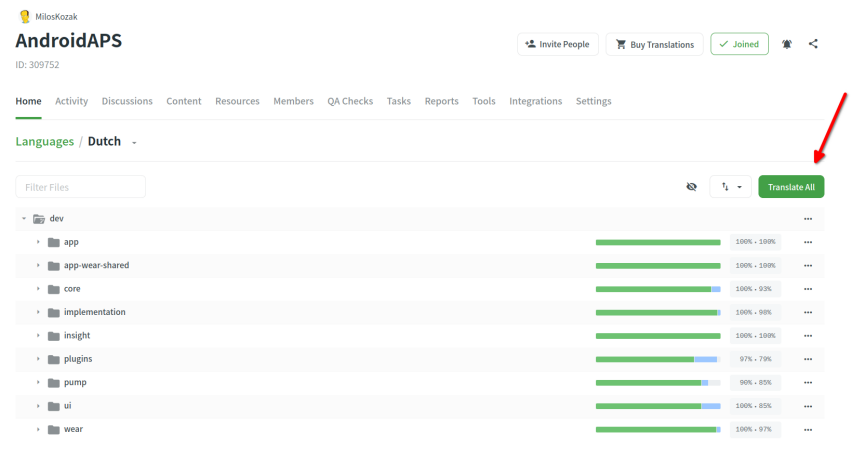Open more options for ui row
The image size is (852, 460).
pos(808,406)
